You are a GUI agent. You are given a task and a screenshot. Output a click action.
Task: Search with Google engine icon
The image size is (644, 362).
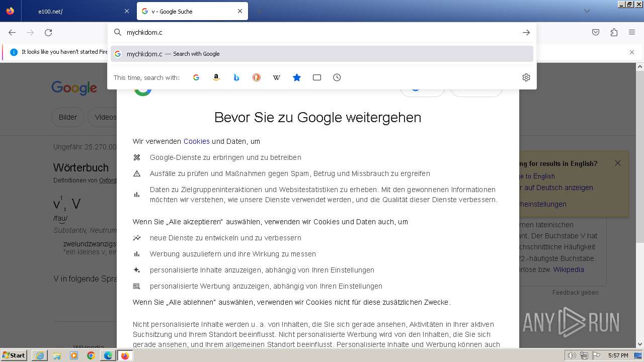pos(196,77)
